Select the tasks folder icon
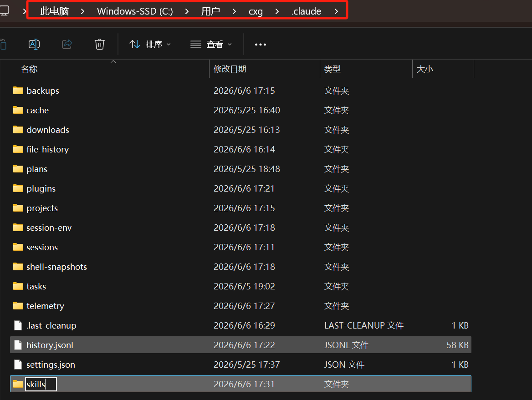 18,286
